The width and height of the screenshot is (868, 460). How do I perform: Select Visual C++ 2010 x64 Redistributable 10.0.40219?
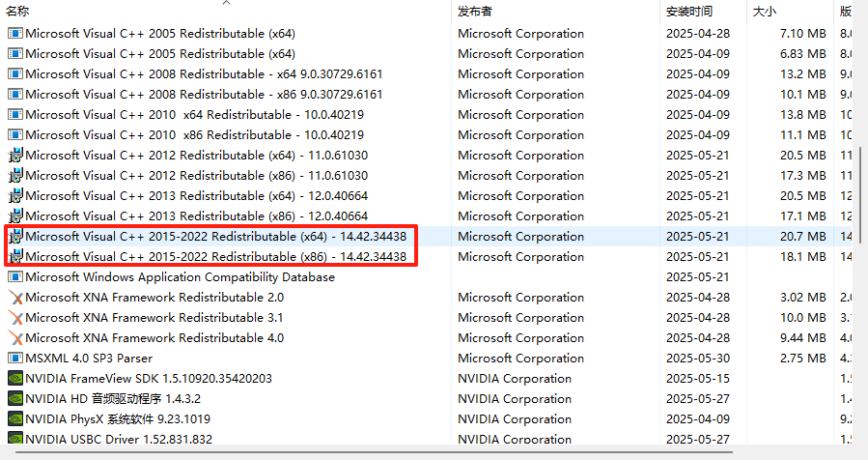[x=195, y=115]
